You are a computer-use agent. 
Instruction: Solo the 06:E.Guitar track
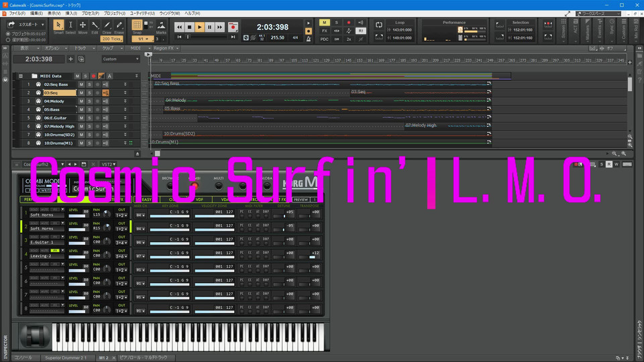click(x=89, y=118)
